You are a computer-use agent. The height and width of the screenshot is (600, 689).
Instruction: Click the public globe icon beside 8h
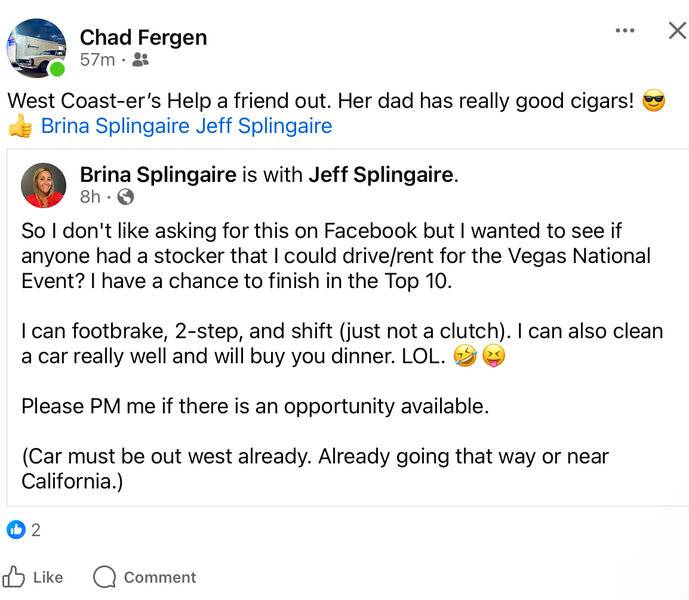click(x=126, y=196)
